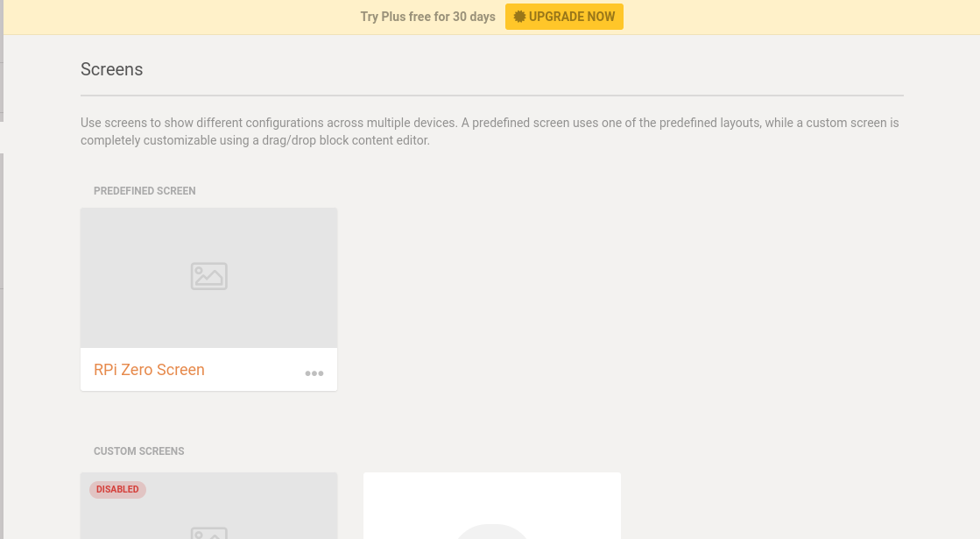Click the PREDEFINED SCREEN section label
Viewport: 980px width, 539px height.
click(x=145, y=191)
